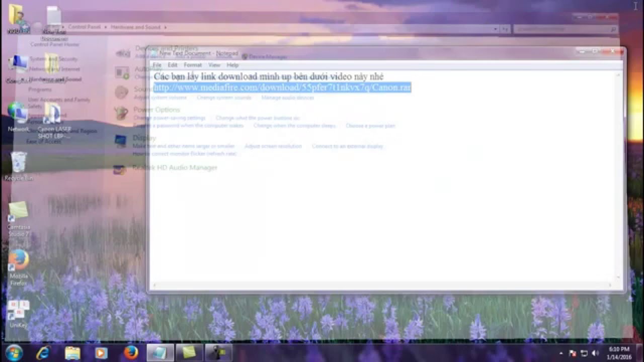Click the highlighted mediafire download URL text
This screenshot has height=362, width=644.
(x=282, y=87)
